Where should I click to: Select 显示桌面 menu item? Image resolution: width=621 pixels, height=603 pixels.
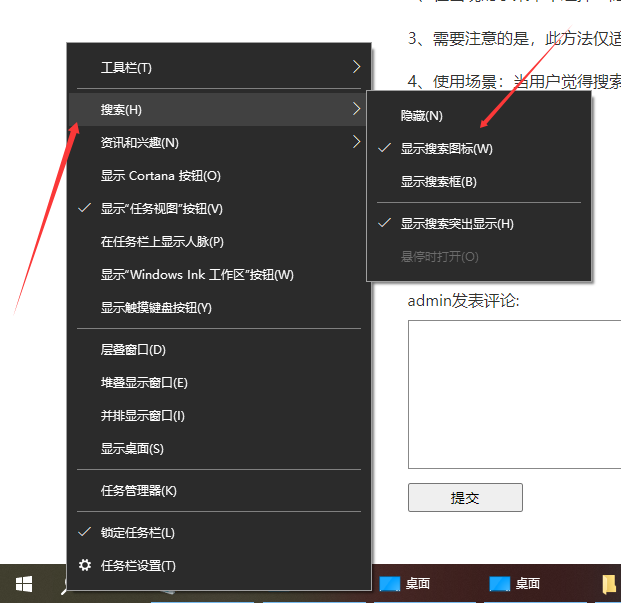click(x=132, y=449)
